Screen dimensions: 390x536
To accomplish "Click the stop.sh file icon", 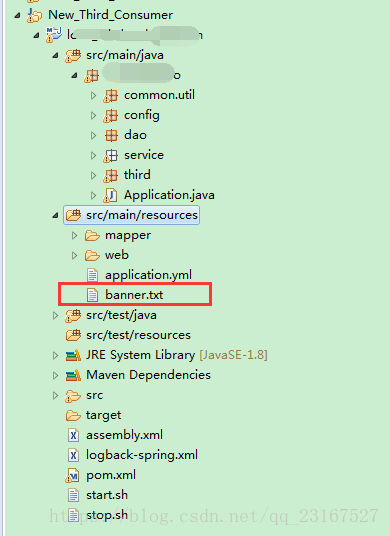I will (x=73, y=515).
